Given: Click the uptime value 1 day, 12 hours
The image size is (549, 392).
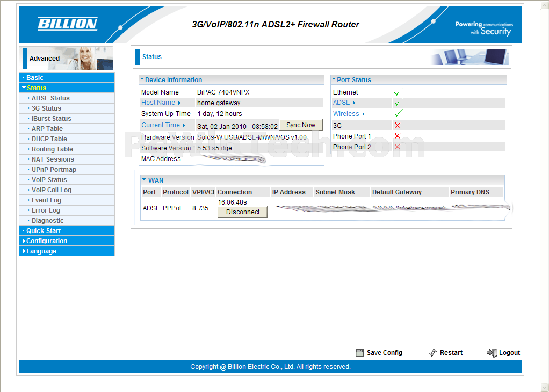Looking at the screenshot, I should [x=220, y=114].
